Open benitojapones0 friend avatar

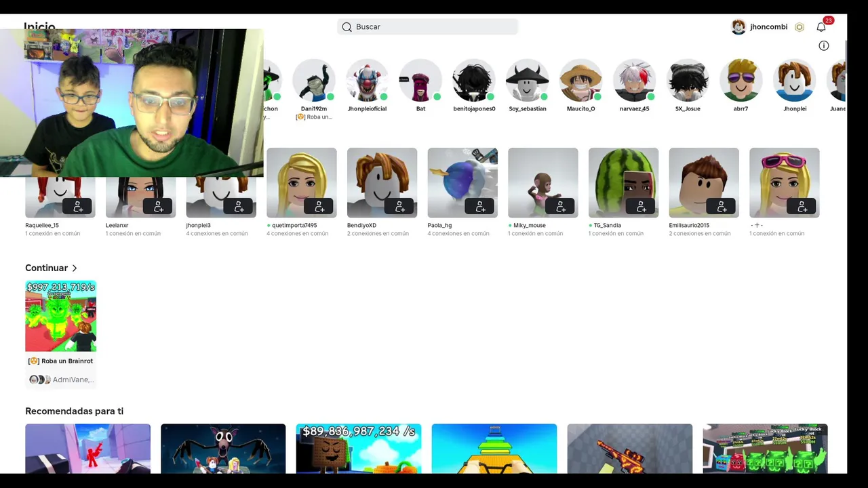pyautogui.click(x=474, y=80)
